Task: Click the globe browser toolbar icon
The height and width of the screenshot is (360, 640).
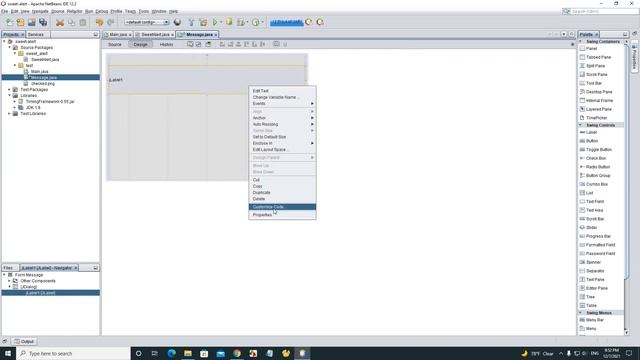Action: click(x=177, y=22)
